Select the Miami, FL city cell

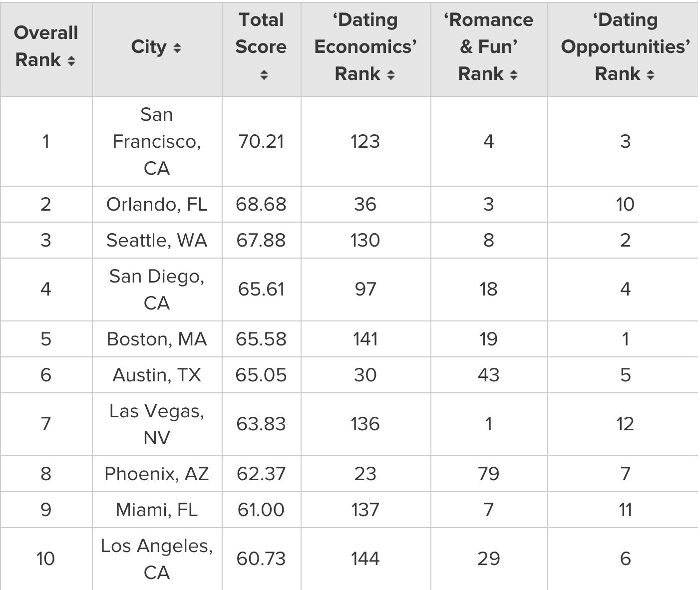[x=157, y=510]
